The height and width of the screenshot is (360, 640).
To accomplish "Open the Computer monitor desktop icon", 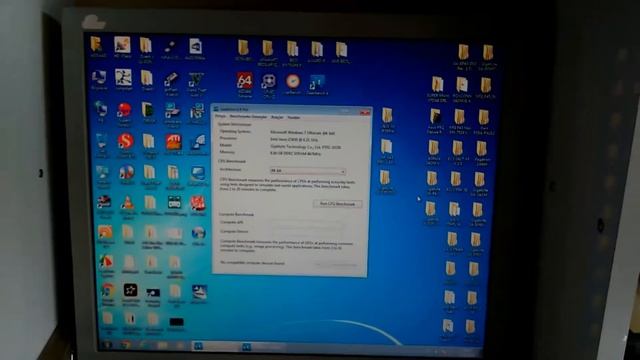I will pyautogui.click(x=99, y=77).
